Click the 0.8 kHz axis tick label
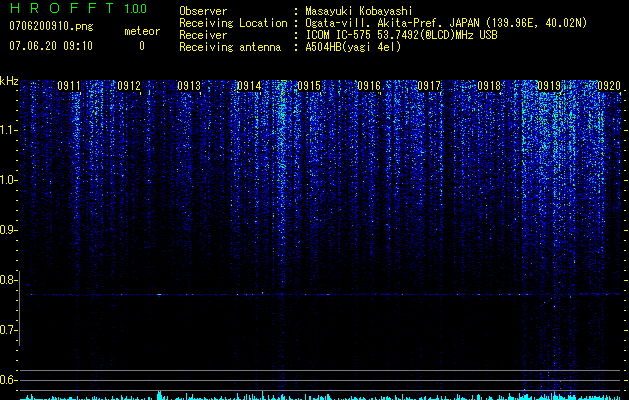Image resolution: width=629 pixels, height=400 pixels. coord(8,280)
